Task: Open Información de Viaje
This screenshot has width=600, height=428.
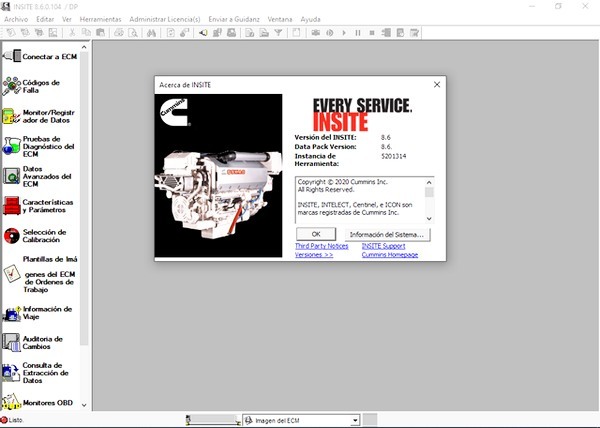Action: (38, 313)
